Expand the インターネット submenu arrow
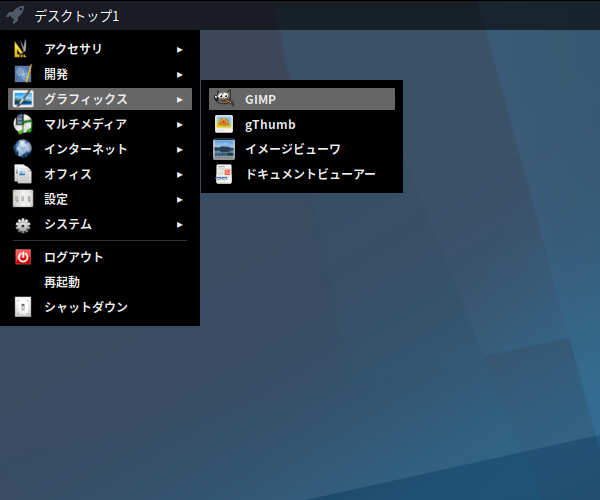 pyautogui.click(x=179, y=150)
